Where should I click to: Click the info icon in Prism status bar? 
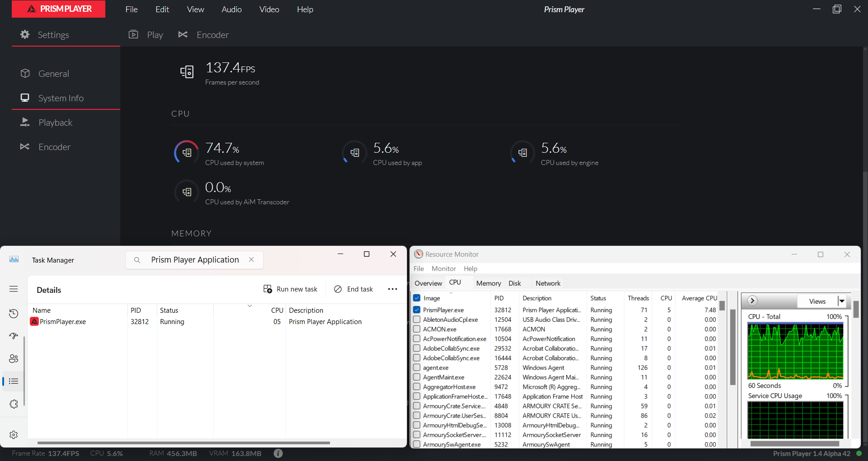[278, 453]
